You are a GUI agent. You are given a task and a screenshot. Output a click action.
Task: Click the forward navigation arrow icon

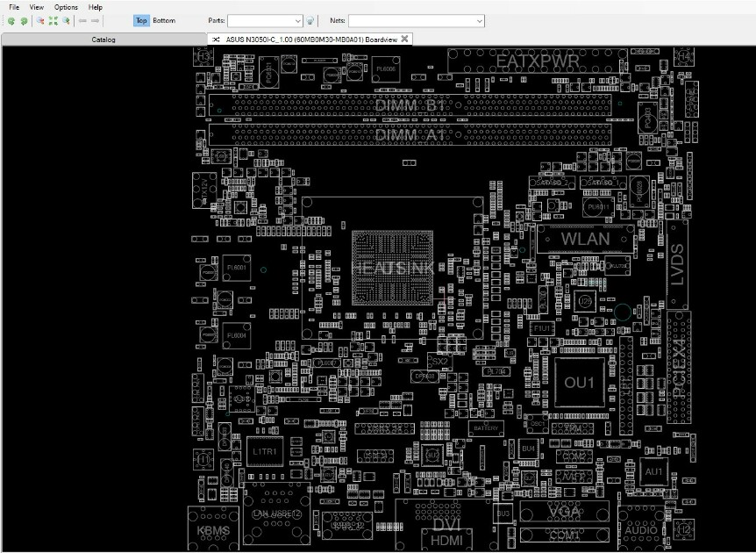point(95,21)
